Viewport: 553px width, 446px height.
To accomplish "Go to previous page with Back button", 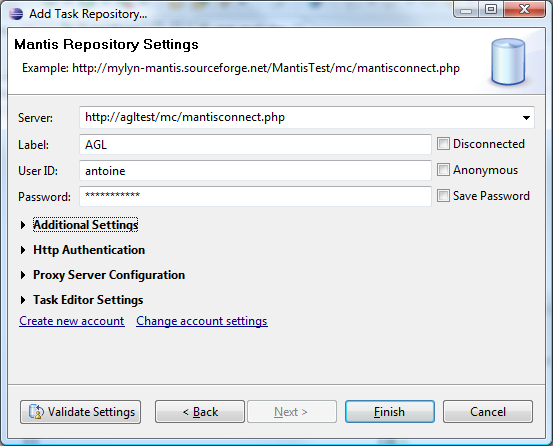I will [x=200, y=411].
